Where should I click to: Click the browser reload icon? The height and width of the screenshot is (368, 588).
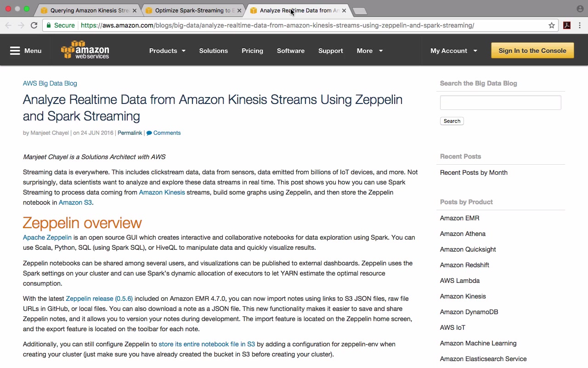point(34,25)
